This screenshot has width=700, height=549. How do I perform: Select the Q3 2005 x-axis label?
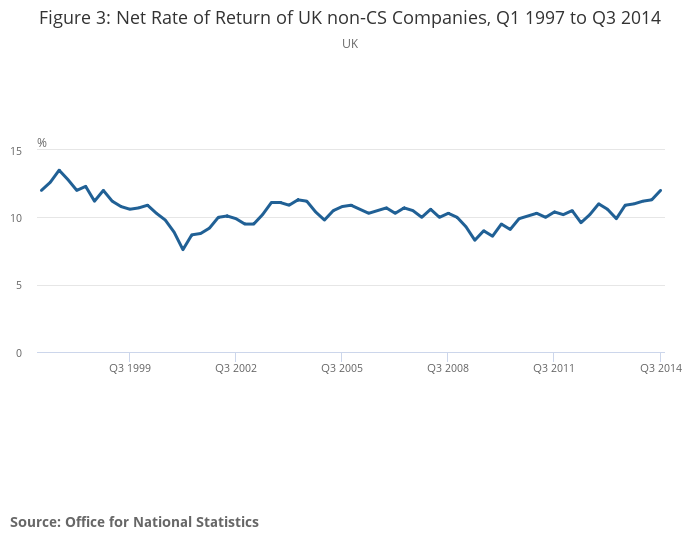pos(342,368)
